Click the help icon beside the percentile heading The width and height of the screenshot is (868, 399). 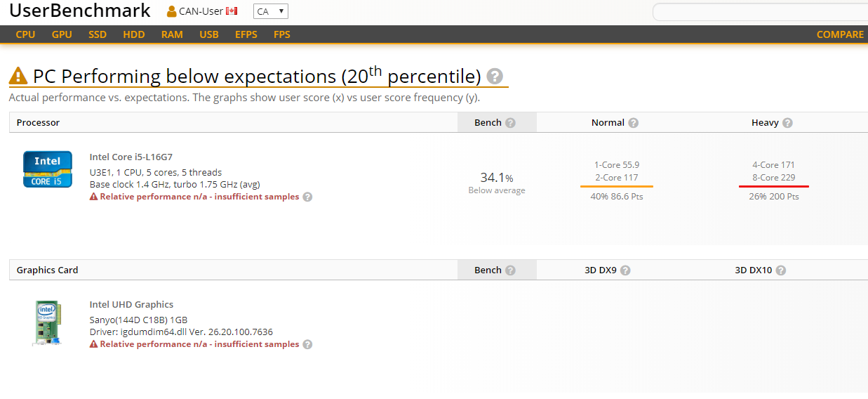pyautogui.click(x=495, y=77)
